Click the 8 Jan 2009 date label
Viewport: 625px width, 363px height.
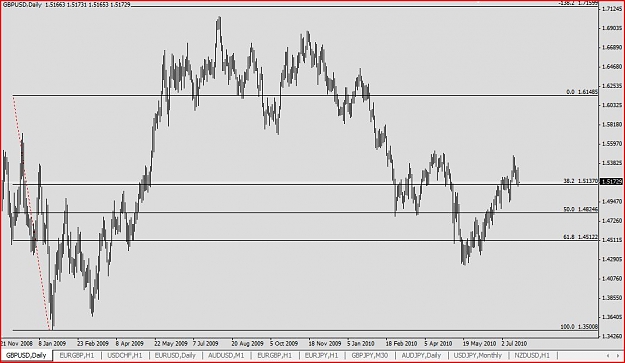click(x=52, y=343)
